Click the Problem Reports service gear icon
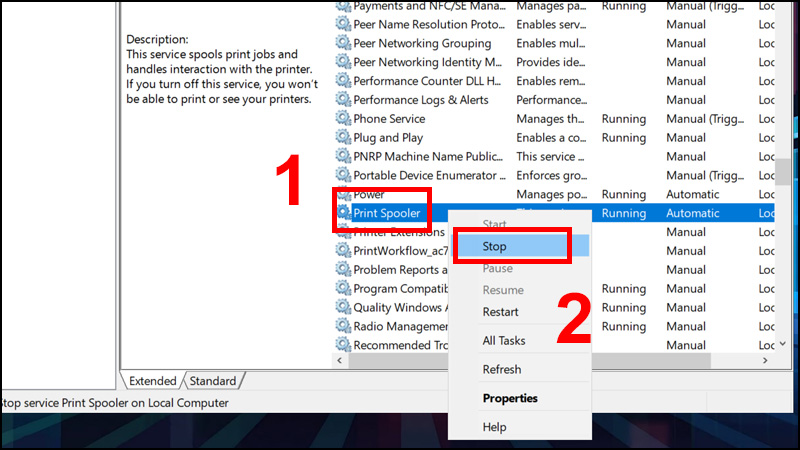The height and width of the screenshot is (450, 800). [x=344, y=270]
